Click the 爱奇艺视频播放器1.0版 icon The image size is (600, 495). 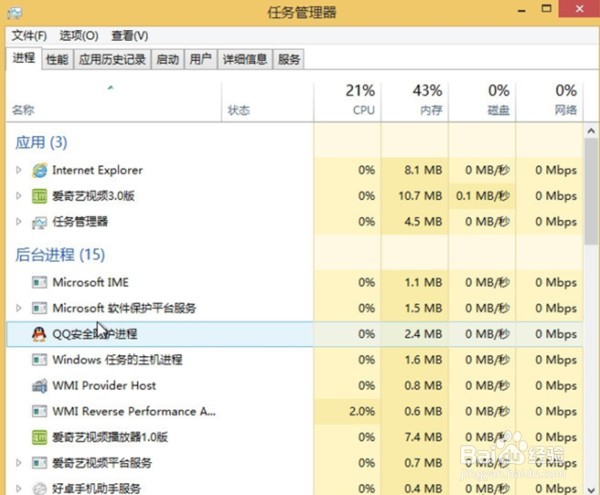pyautogui.click(x=39, y=437)
